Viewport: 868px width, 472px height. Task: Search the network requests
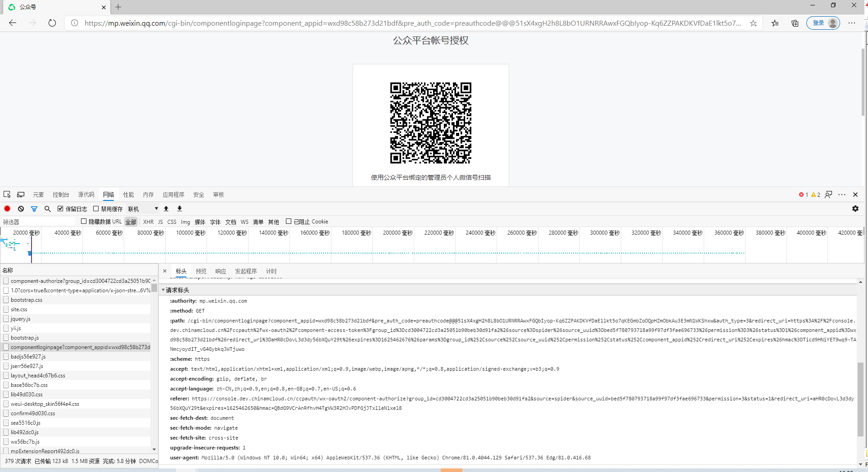[x=48, y=209]
